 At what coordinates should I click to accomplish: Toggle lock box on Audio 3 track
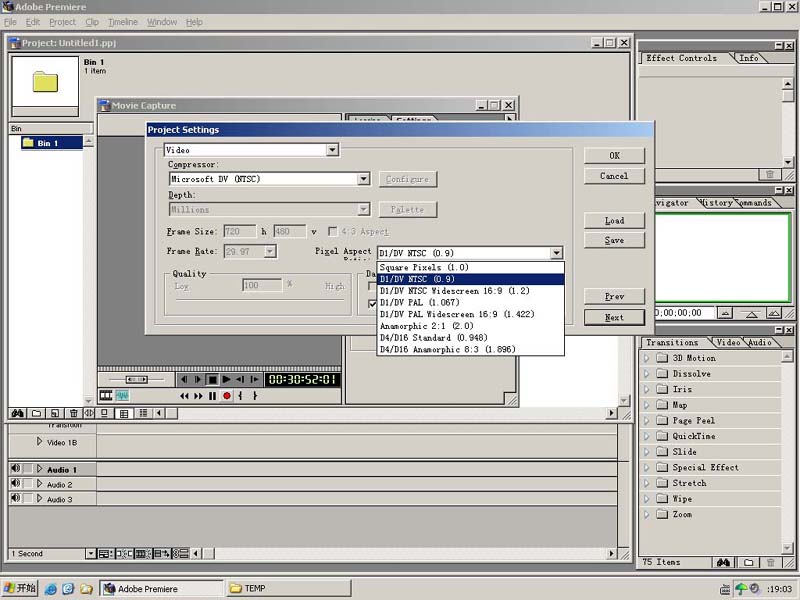tap(28, 498)
